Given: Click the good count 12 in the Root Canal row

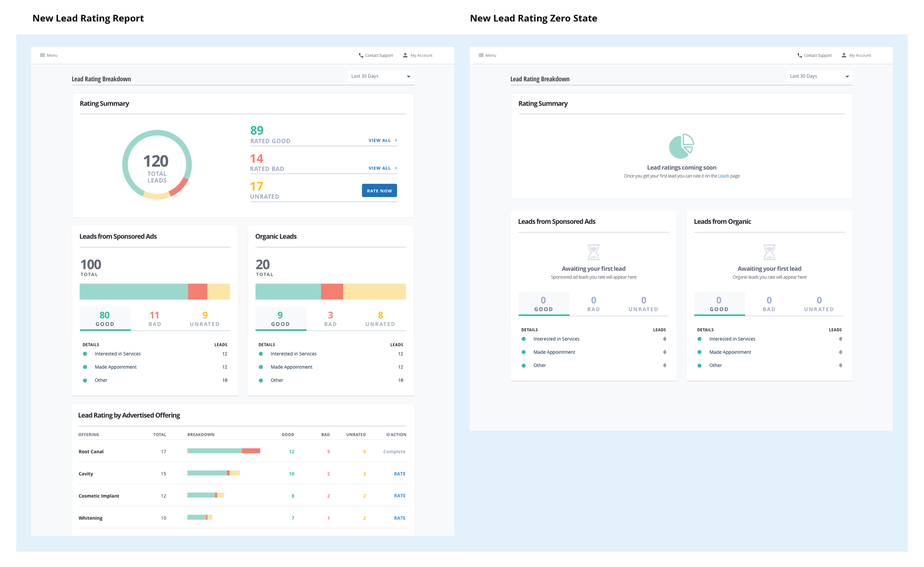Looking at the screenshot, I should click(292, 452).
